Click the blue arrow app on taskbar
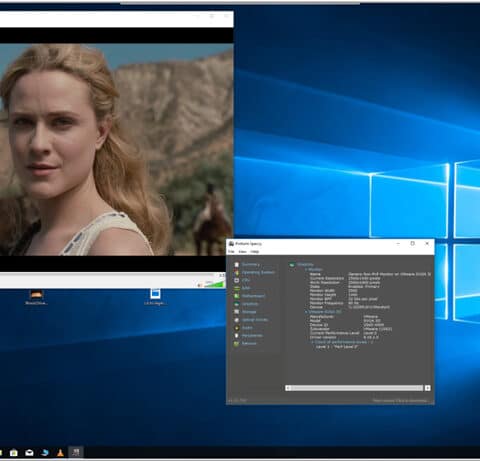Screen dimensions: 480x461 pyautogui.click(x=45, y=452)
